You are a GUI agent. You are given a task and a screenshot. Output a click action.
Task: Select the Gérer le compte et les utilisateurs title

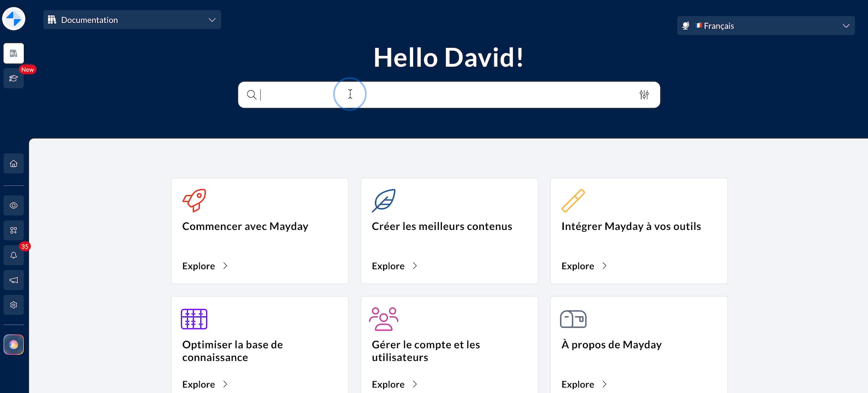click(x=426, y=351)
